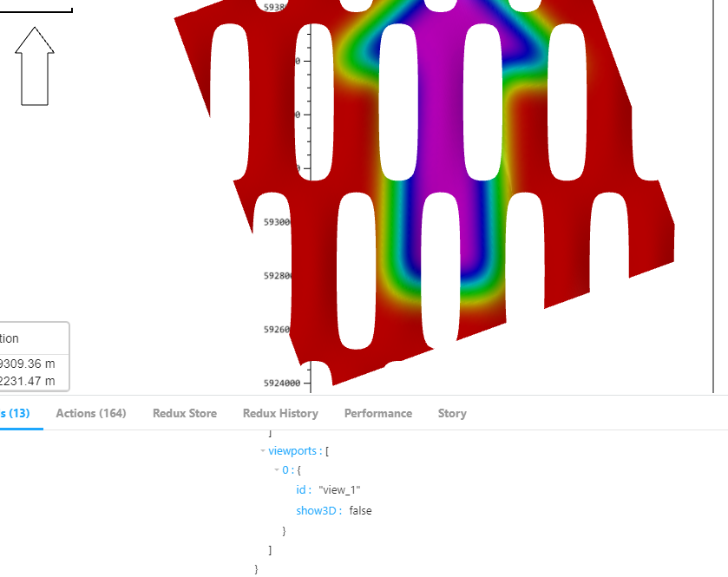
Task: View the Performance tab
Action: [x=377, y=413]
